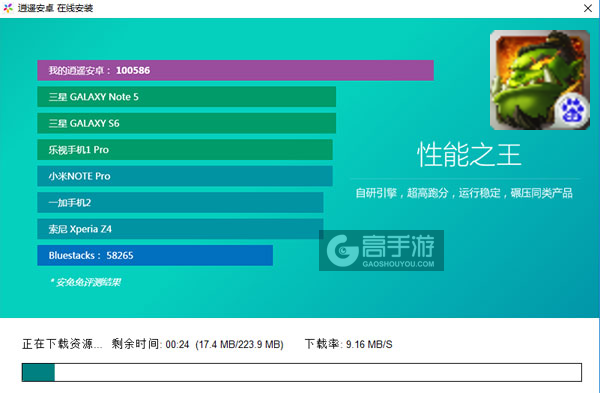Click the 下载率 9.16 MB/S readout
600x393 pixels.
click(348, 344)
